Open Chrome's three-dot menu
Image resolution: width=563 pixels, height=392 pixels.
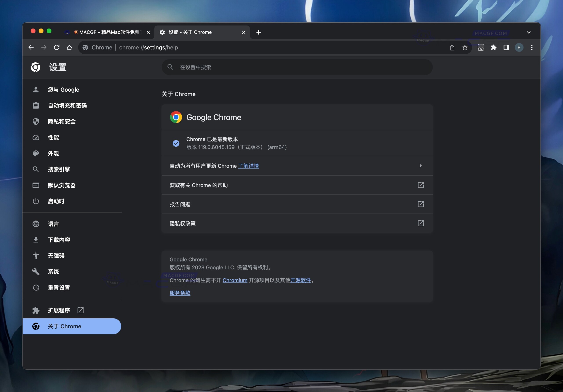pyautogui.click(x=532, y=47)
